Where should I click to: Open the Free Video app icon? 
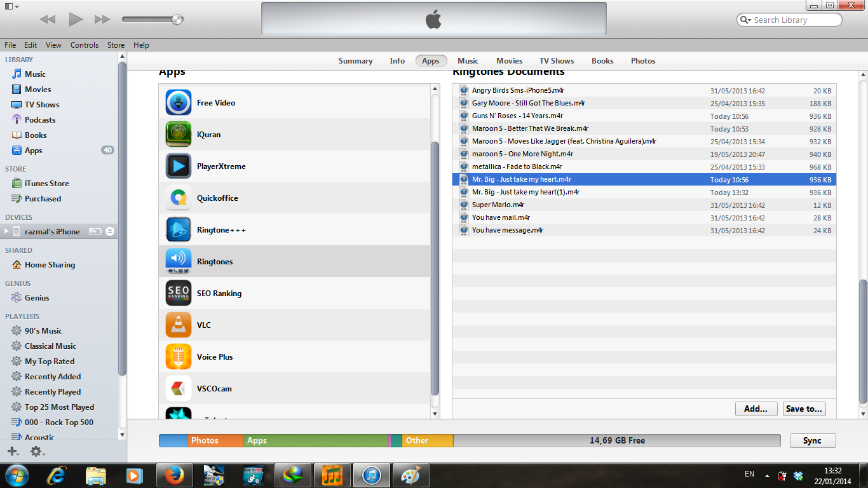(179, 102)
